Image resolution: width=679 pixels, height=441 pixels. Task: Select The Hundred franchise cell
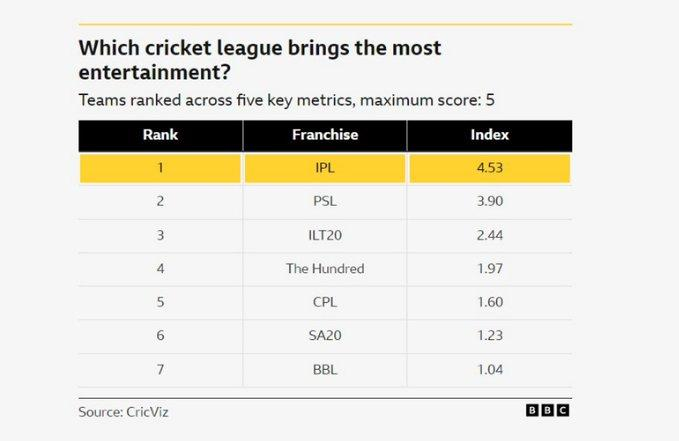point(324,269)
